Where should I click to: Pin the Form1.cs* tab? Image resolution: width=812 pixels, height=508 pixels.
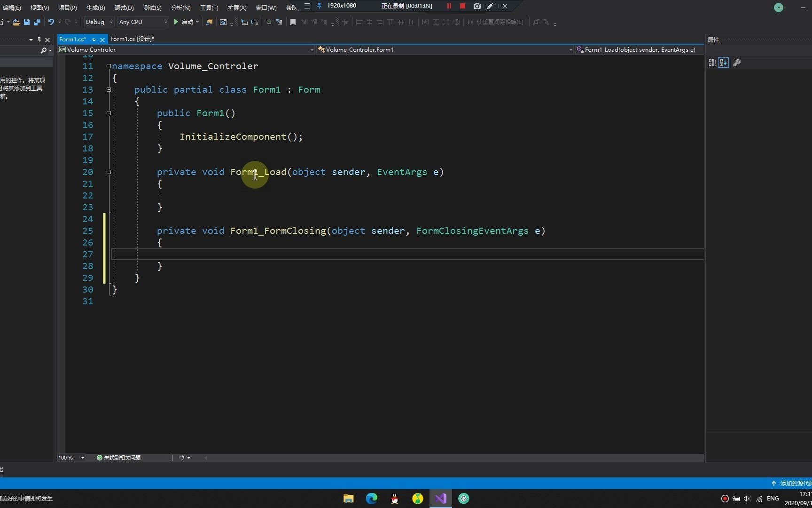(x=94, y=40)
